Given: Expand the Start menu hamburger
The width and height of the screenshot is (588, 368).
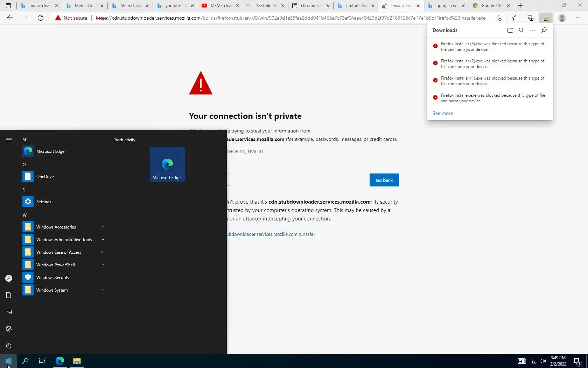Looking at the screenshot, I should pyautogui.click(x=9, y=139).
